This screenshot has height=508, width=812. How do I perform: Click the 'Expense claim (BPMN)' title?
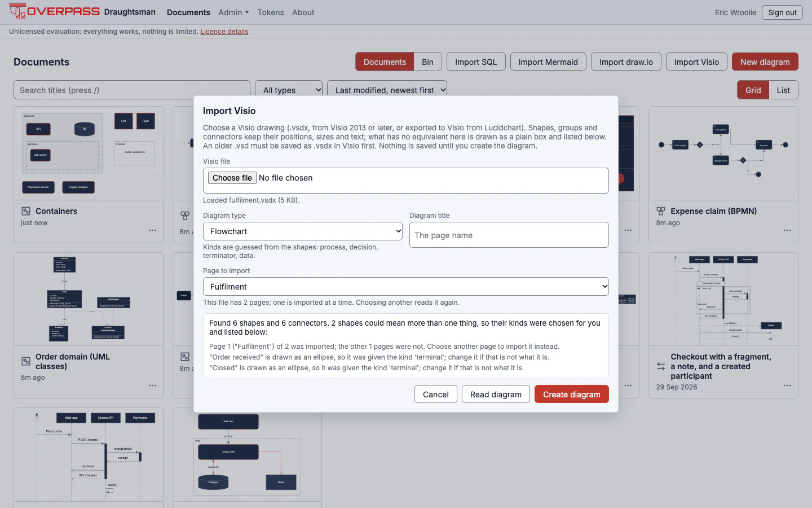coord(714,211)
